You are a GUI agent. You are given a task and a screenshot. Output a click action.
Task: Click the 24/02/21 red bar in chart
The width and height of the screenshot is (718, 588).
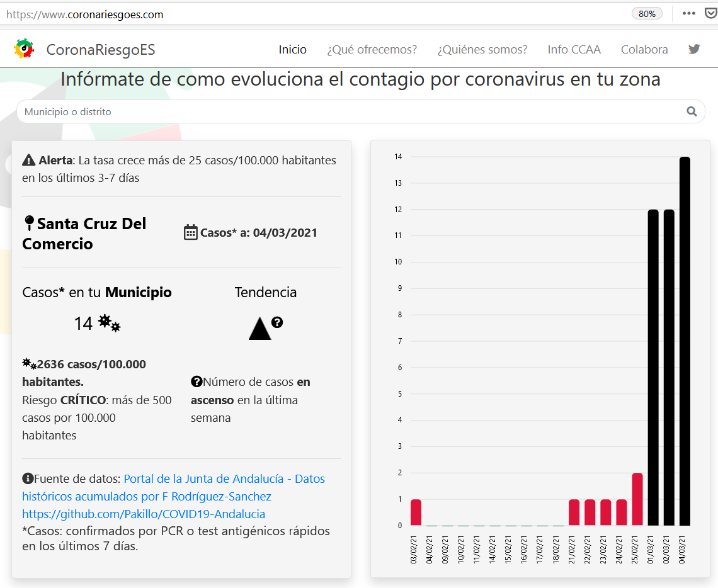point(622,512)
